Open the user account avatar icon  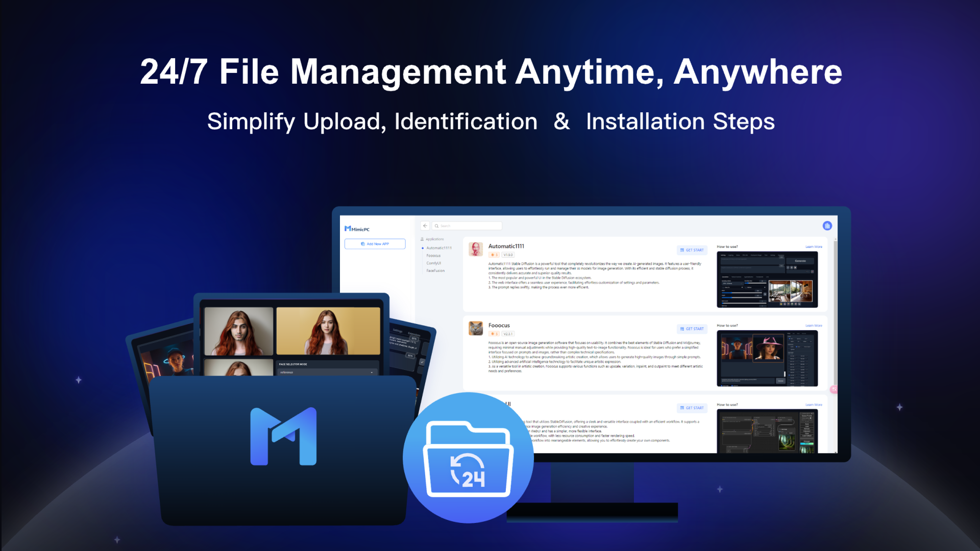[827, 226]
